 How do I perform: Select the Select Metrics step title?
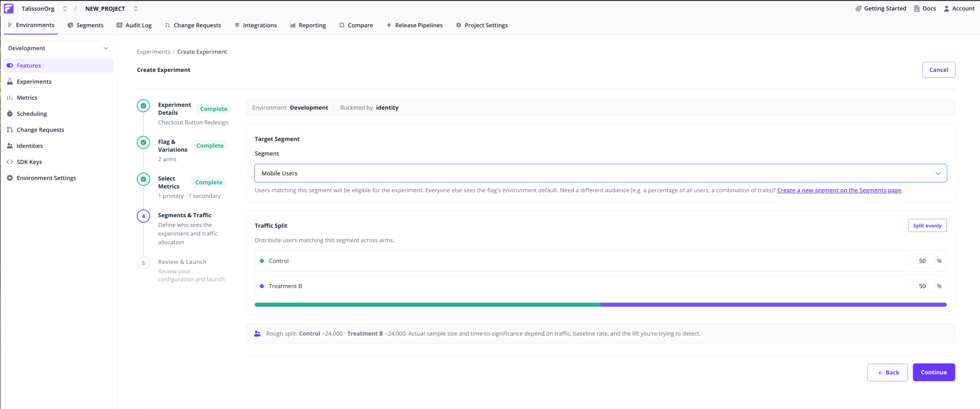[169, 182]
